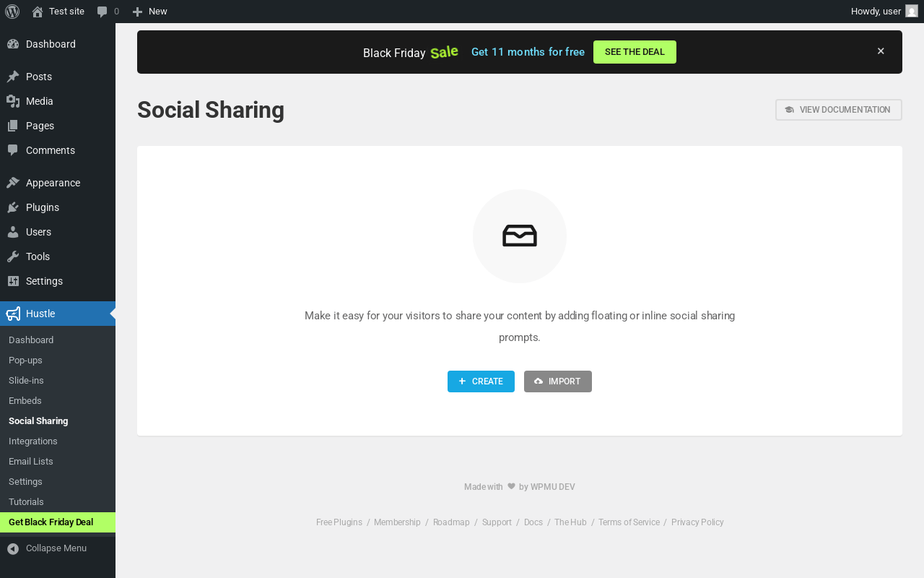
Task: Click the Tools wrench icon
Action: [x=13, y=256]
